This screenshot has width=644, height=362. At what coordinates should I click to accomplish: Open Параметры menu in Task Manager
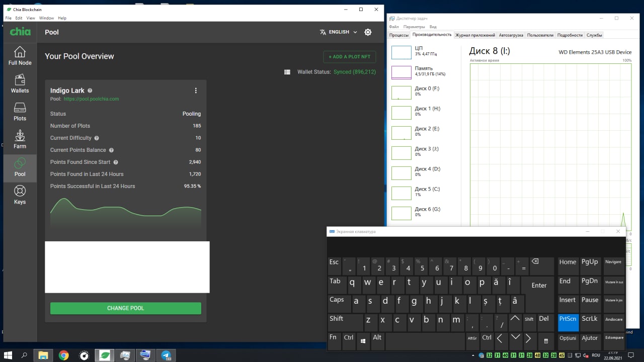[414, 27]
